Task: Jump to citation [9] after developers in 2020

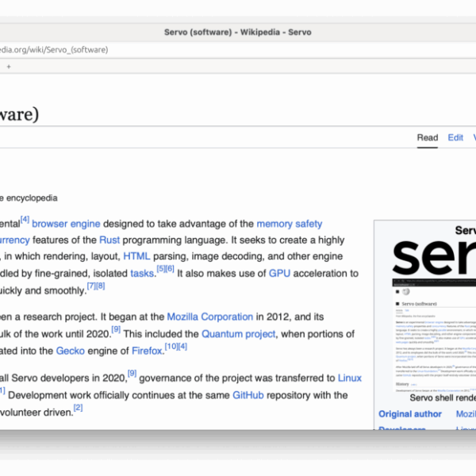Action: (x=132, y=374)
